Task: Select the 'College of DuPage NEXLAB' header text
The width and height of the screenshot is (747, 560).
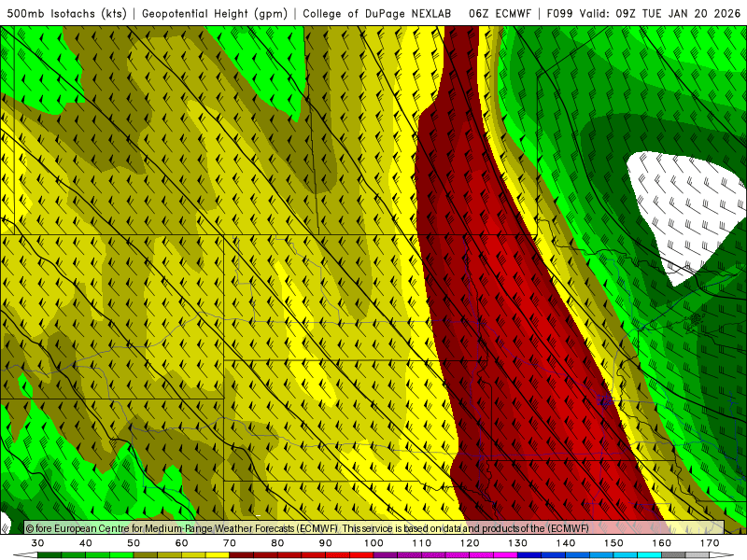Action: tap(377, 13)
